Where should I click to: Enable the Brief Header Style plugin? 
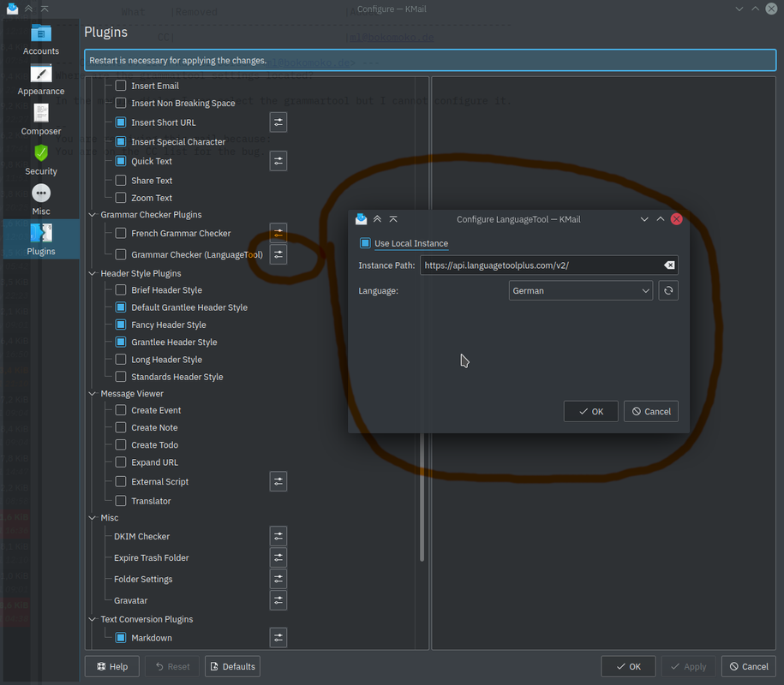pos(121,289)
